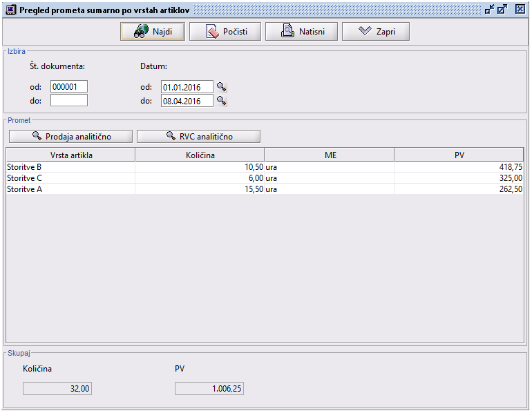Print the report with Natisni
532x413 pixels.
click(x=300, y=32)
